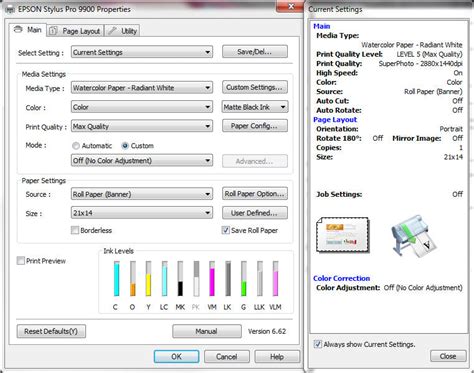Click the Vivid Magenta (VM) ink level bar

[x=212, y=279]
